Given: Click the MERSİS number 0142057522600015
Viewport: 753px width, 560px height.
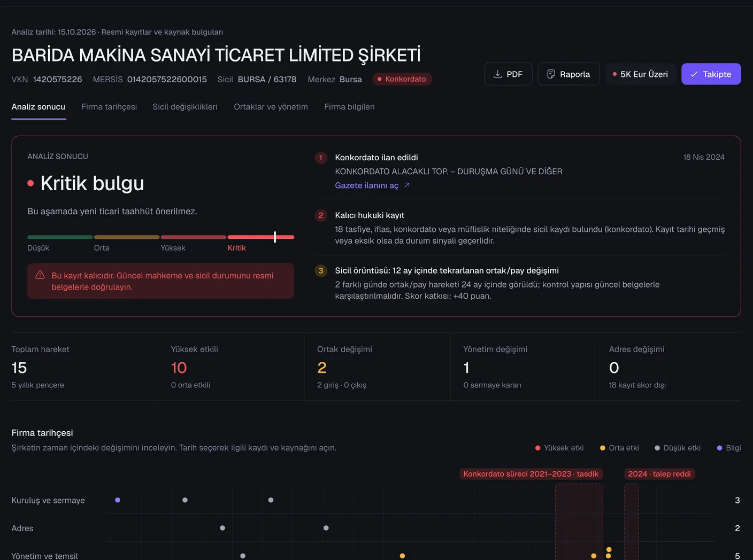Looking at the screenshot, I should tap(167, 79).
